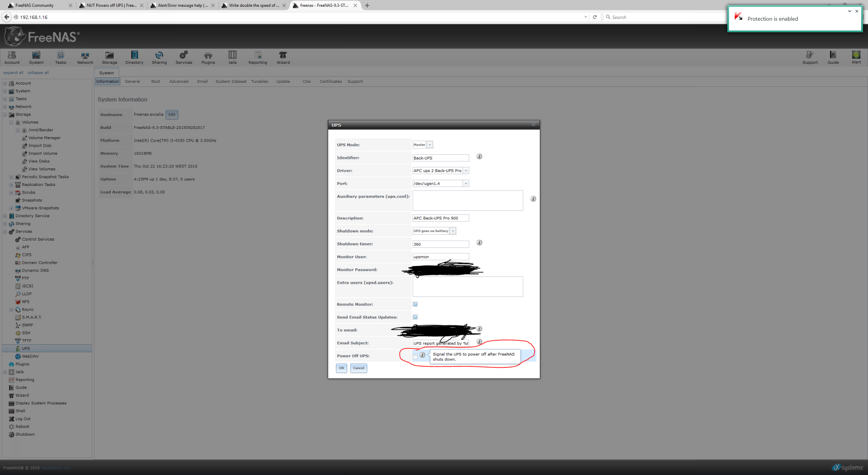Expand the Rsync tree node
The width and height of the screenshot is (868, 475).
pyautogui.click(x=11, y=310)
